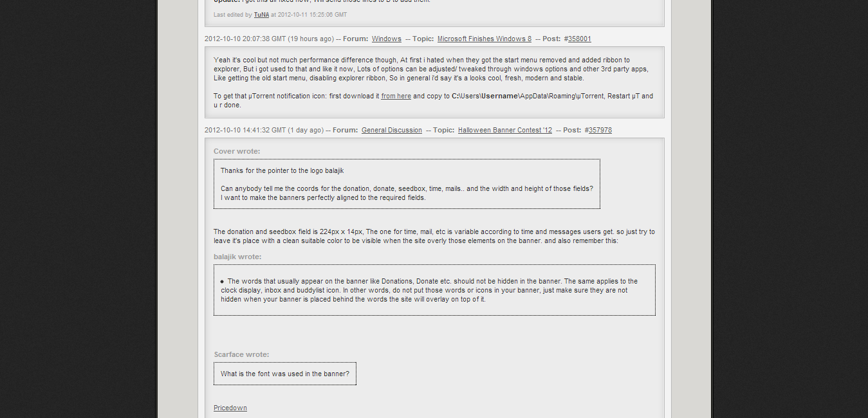
Task: Follow the Pricedown font link
Action: 230,408
